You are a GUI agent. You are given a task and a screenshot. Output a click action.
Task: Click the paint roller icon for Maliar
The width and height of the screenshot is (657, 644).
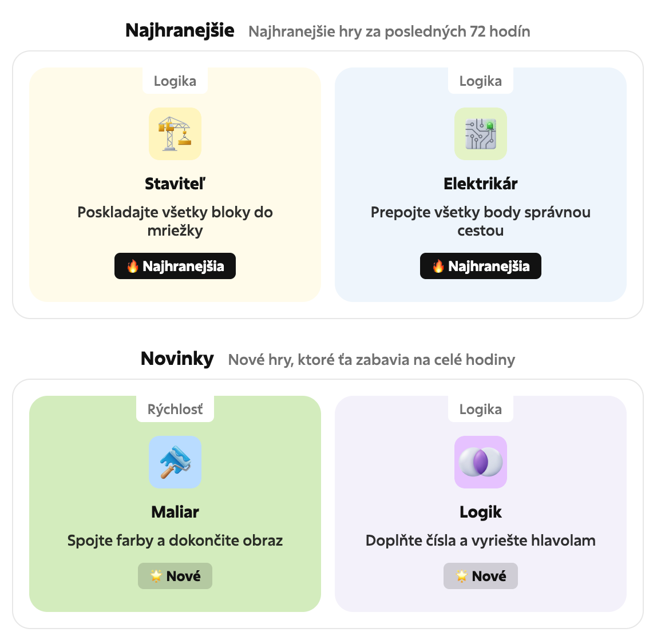(x=175, y=462)
